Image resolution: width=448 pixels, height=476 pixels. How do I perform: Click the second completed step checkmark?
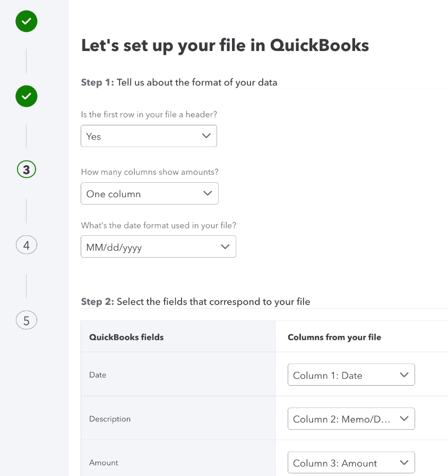[x=27, y=96]
